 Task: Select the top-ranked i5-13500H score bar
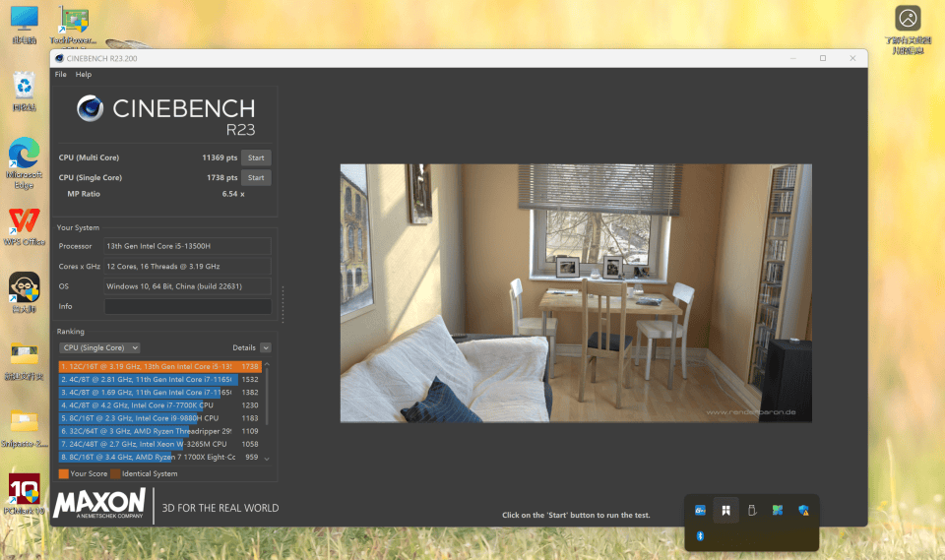pos(148,366)
